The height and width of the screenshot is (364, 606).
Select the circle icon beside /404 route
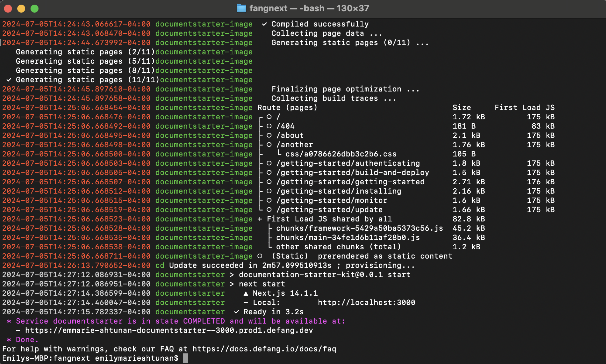coord(268,126)
